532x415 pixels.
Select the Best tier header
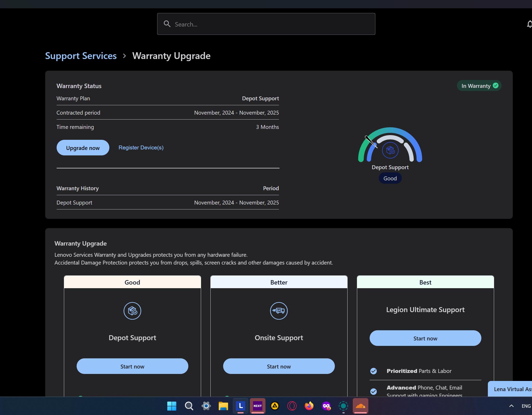click(x=425, y=282)
